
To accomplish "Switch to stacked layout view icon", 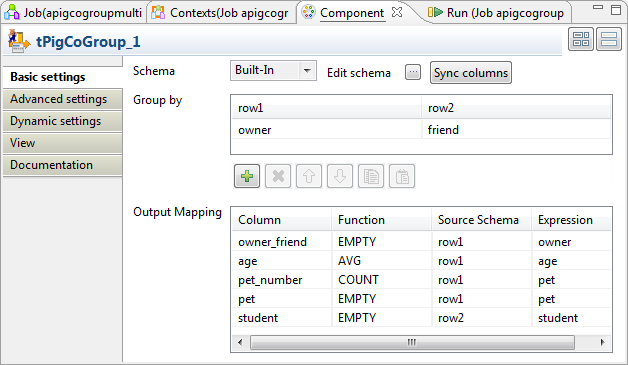I will [609, 39].
